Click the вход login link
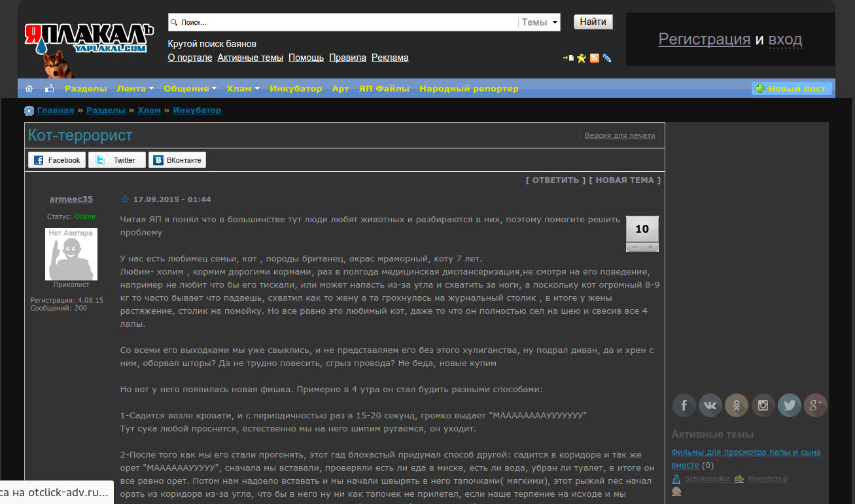This screenshot has height=504, width=855. pyautogui.click(x=785, y=39)
